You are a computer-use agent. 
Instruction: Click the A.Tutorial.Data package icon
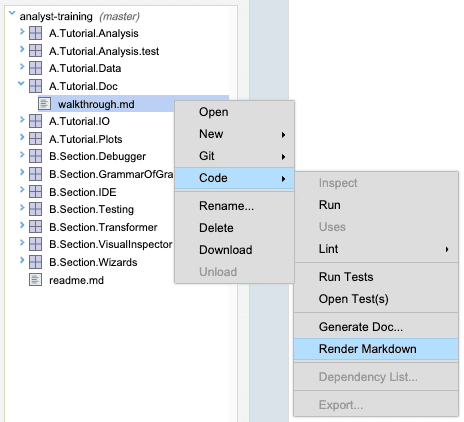tap(35, 68)
